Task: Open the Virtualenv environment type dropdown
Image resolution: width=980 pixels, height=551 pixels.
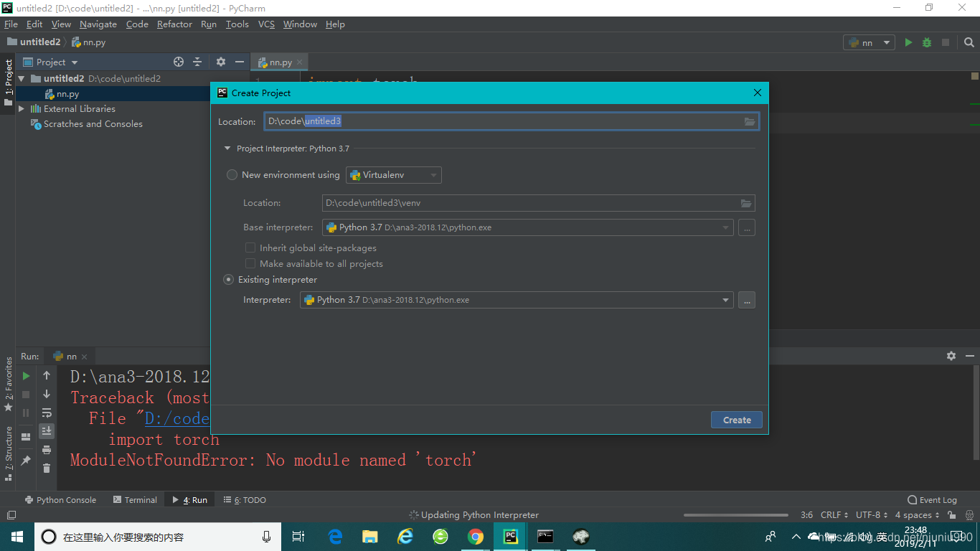Action: [394, 175]
